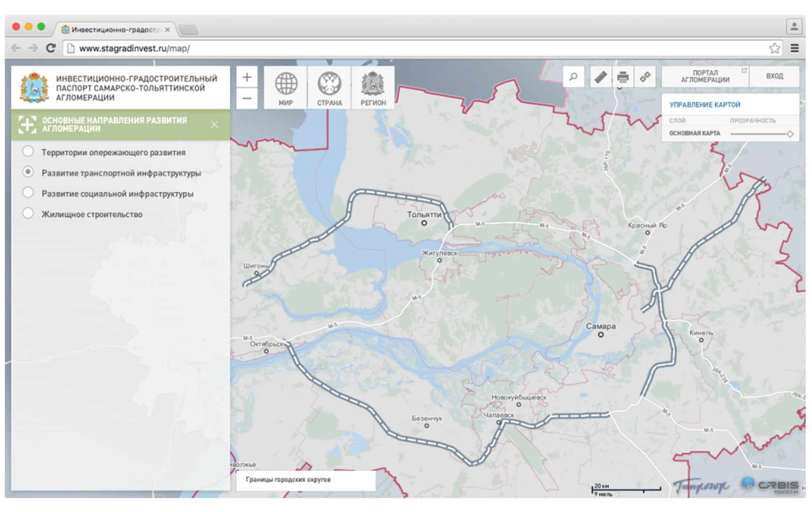Click the Жигулевск city marker
812x512 pixels.
[x=439, y=260]
